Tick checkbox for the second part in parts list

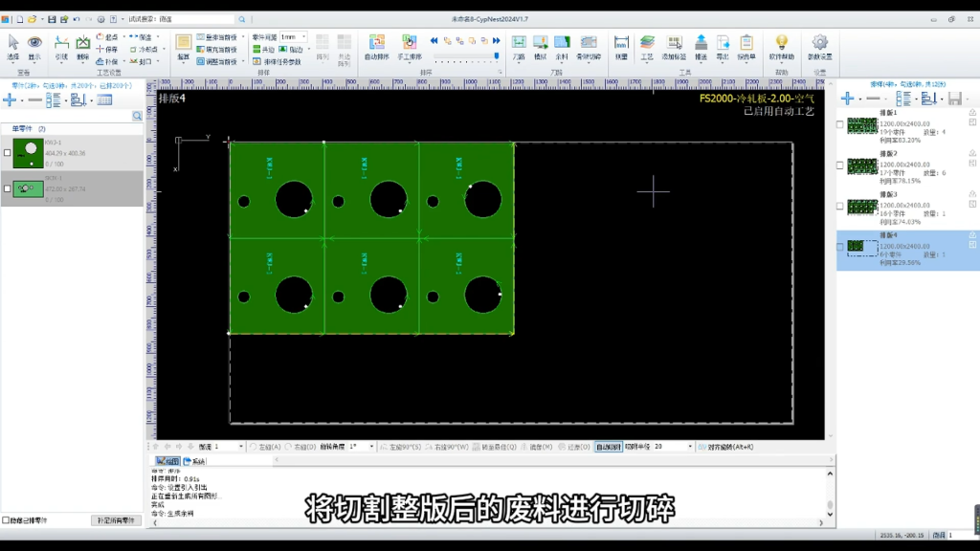[8, 188]
